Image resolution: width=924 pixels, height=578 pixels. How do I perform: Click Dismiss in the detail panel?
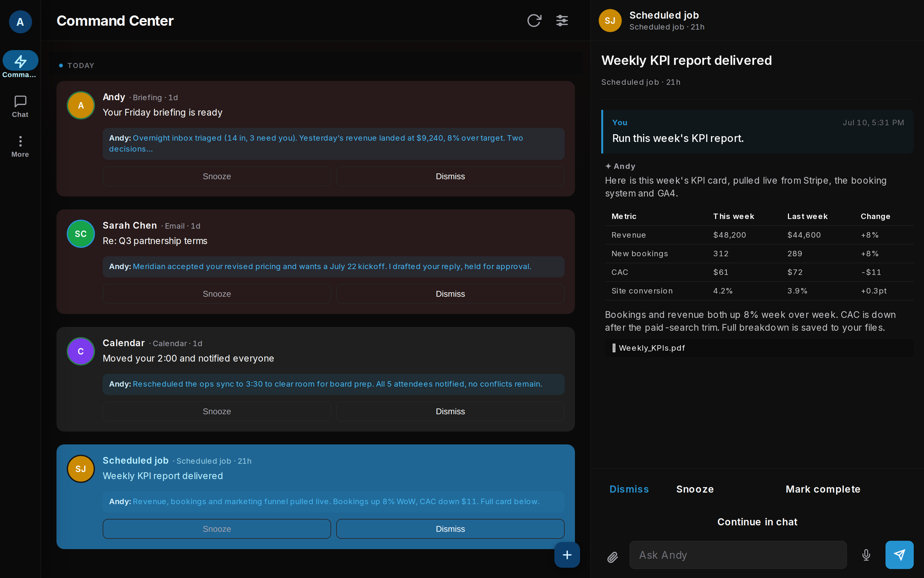click(x=629, y=489)
